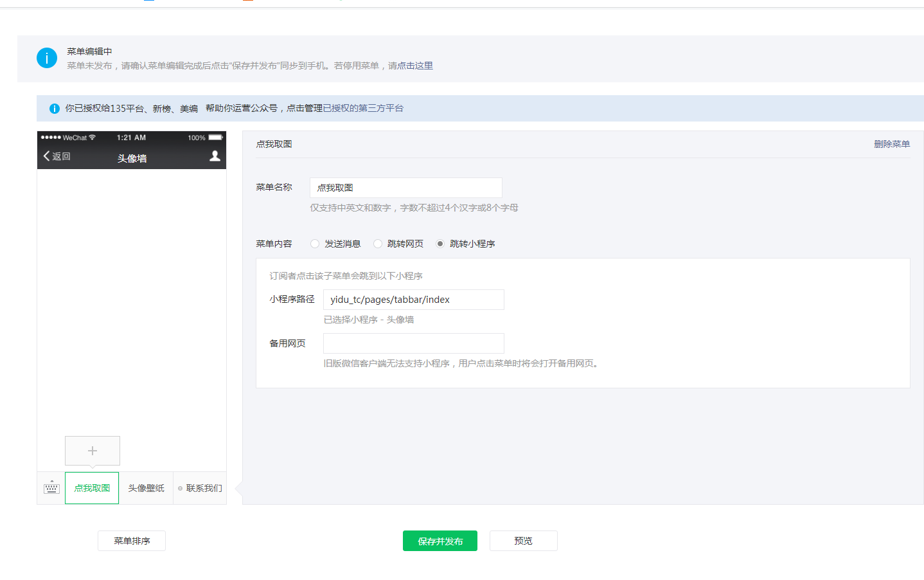Click the 菜单排序 button
This screenshot has width=924, height=580.
[x=132, y=541]
